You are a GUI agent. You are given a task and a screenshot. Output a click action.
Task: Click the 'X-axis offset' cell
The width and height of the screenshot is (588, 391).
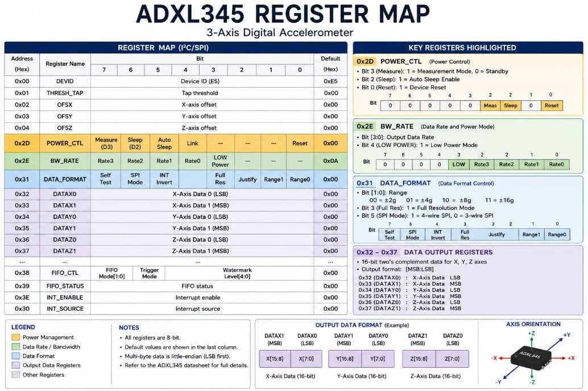(x=202, y=104)
